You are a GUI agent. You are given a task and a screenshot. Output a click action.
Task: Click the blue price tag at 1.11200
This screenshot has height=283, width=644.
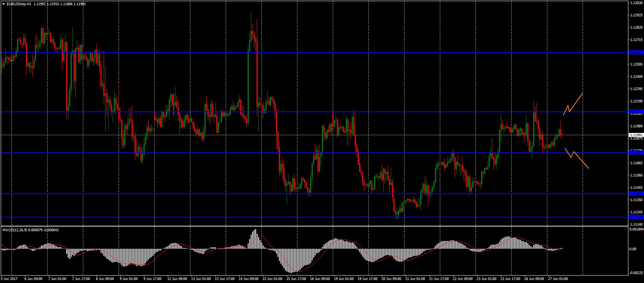tap(635, 217)
